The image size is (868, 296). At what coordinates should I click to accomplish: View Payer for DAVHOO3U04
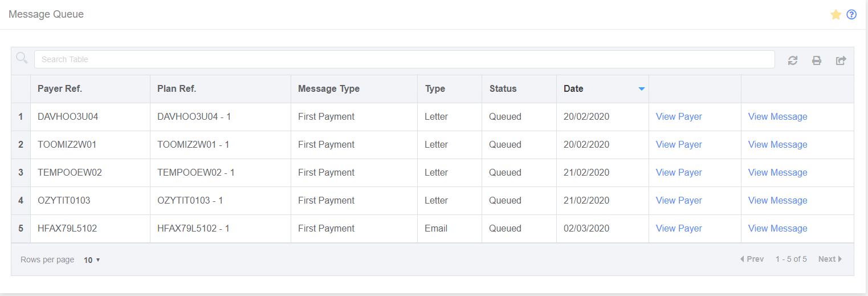click(679, 116)
